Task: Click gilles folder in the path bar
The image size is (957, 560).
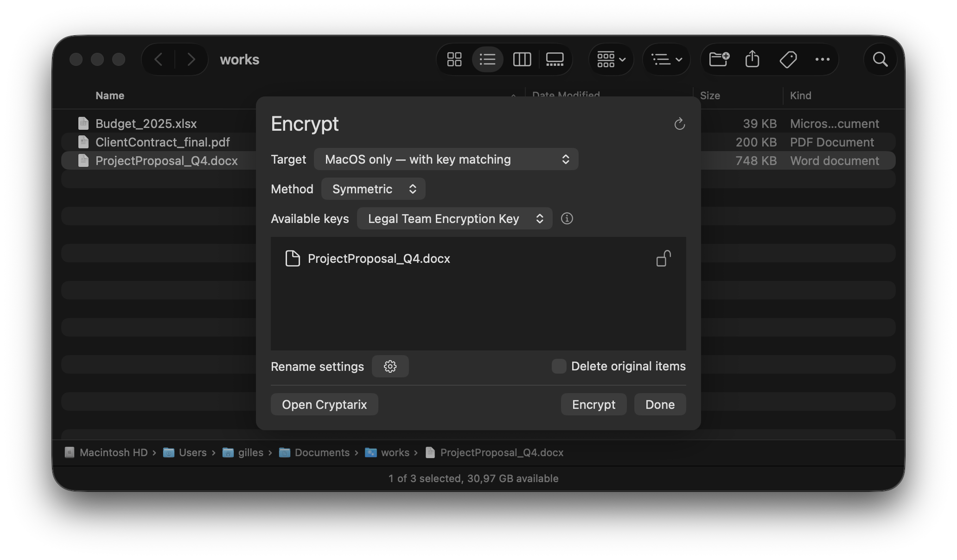Action: click(243, 452)
